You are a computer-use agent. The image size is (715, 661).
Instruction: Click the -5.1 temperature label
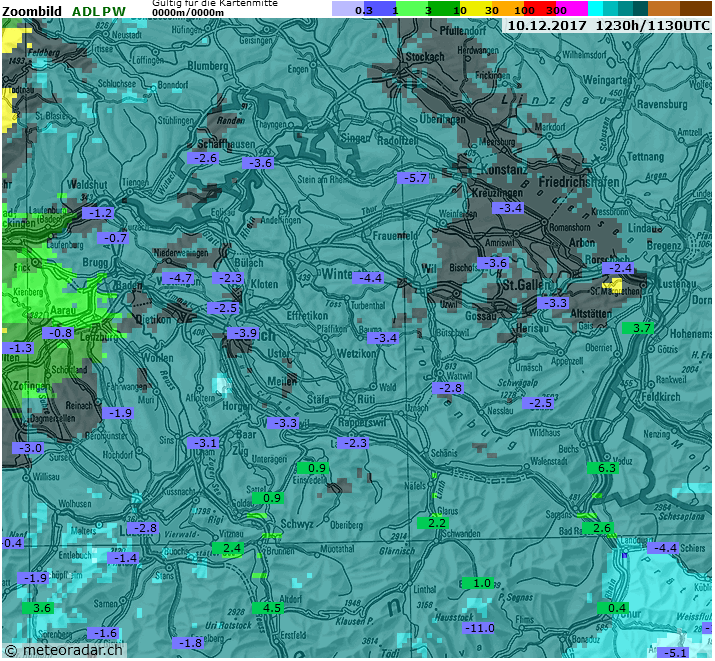tap(673, 653)
